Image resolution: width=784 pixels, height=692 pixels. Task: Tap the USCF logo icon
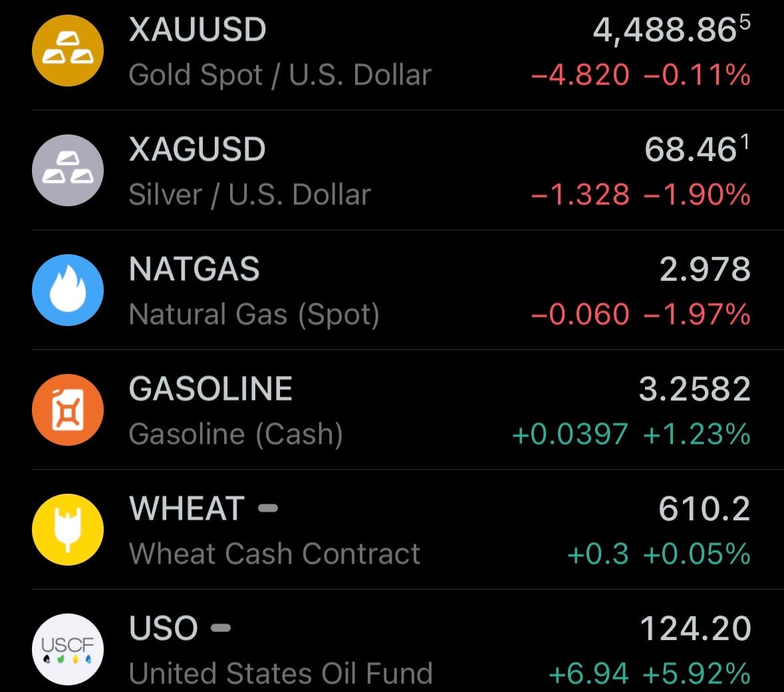point(68,649)
